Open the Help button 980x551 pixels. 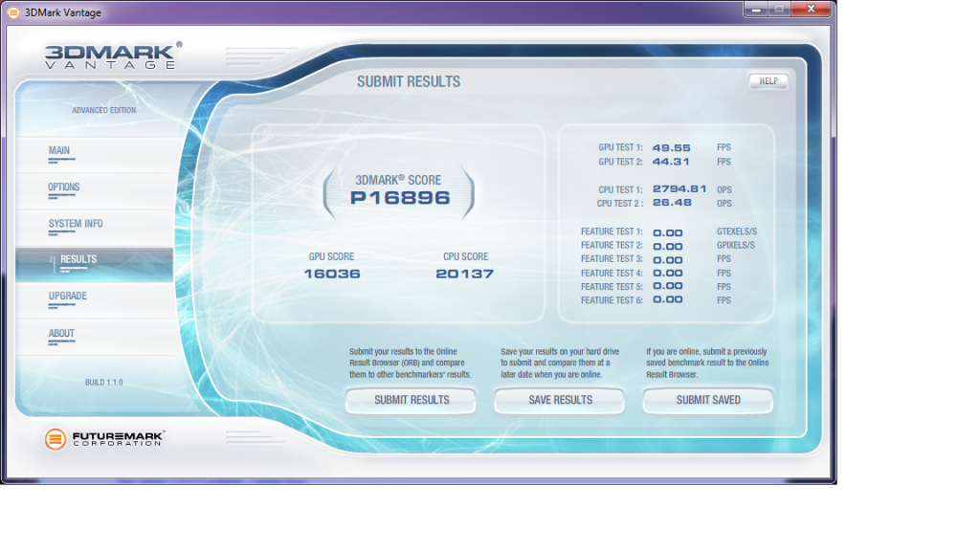pyautogui.click(x=768, y=81)
